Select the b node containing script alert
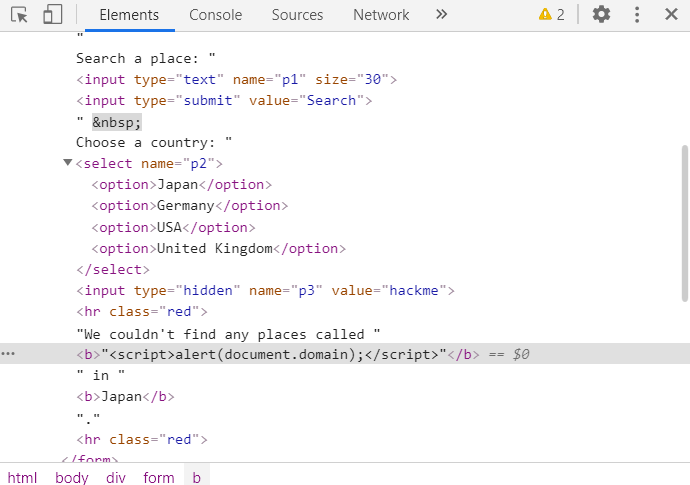 point(278,354)
